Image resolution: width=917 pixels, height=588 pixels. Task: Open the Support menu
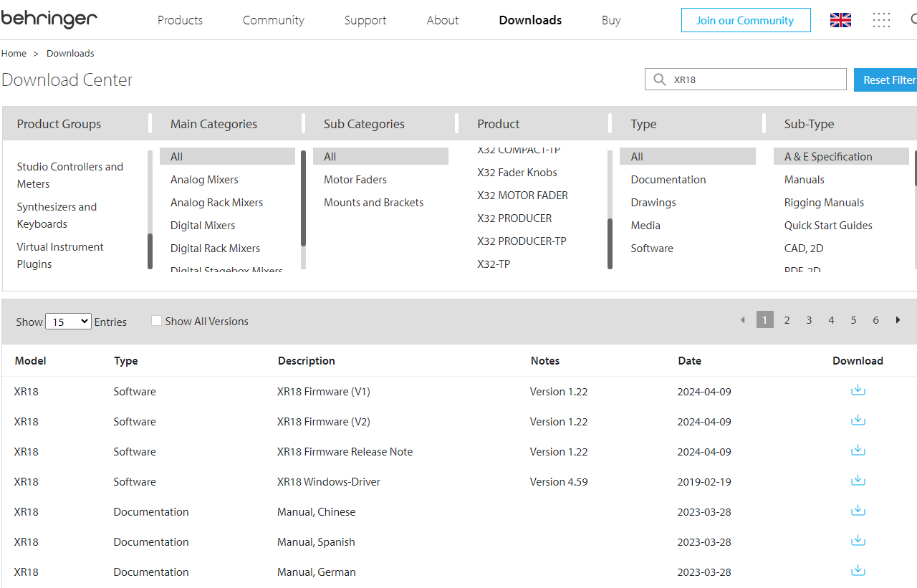pos(365,20)
